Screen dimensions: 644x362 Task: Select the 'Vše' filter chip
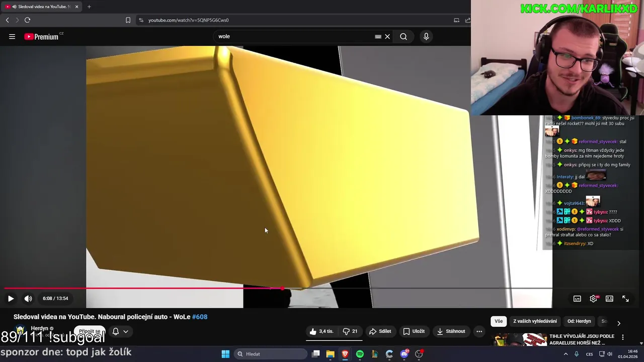tap(498, 321)
